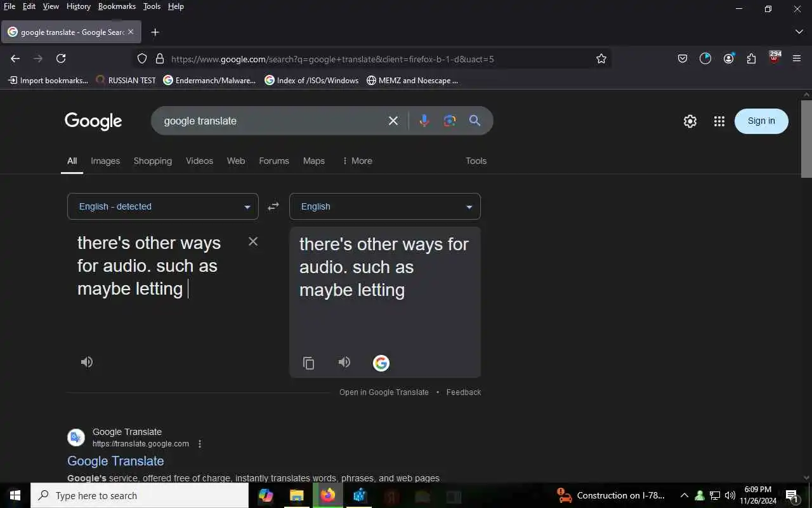Copy the translated text
This screenshot has width=812, height=508.
click(308, 363)
